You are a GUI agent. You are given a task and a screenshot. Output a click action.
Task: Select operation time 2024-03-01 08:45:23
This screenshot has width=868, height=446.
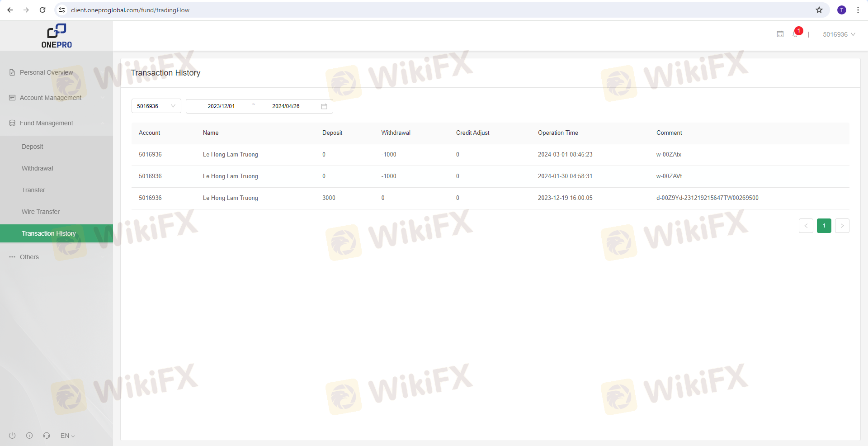[x=565, y=155]
